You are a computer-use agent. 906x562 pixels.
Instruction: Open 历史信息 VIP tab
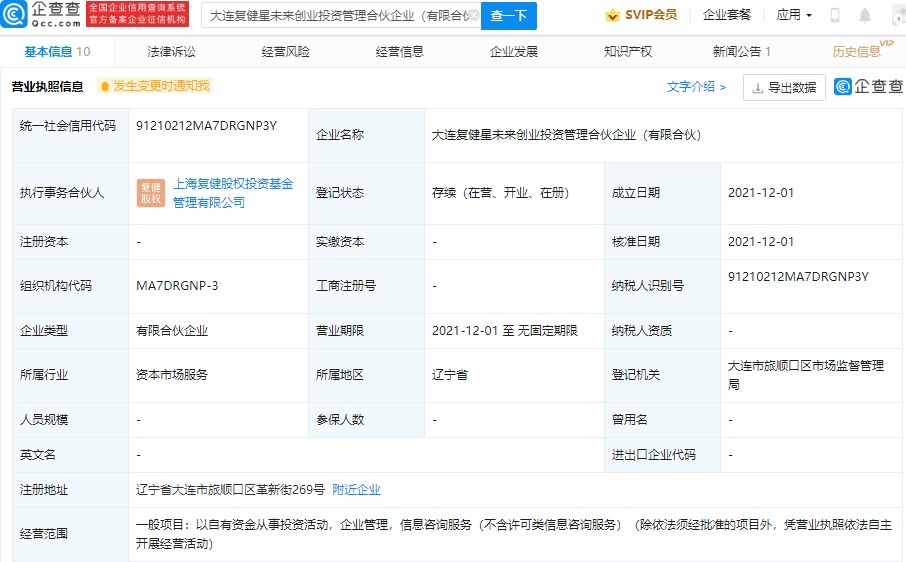click(x=862, y=50)
